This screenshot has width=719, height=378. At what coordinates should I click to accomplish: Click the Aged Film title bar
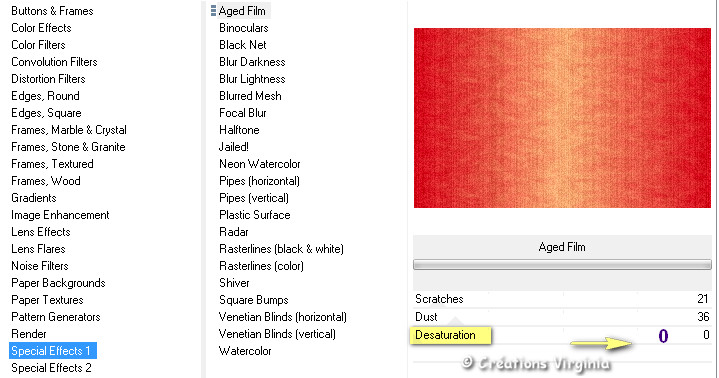562,247
